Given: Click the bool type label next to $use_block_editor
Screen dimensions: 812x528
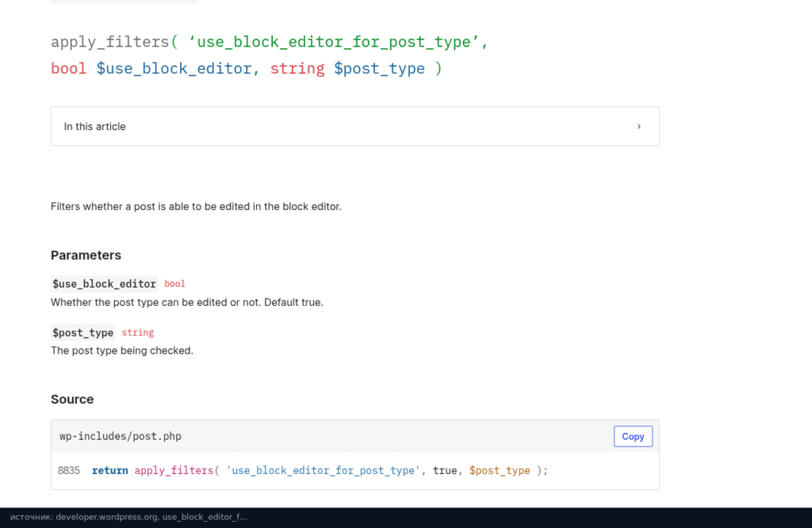Looking at the screenshot, I should coord(174,284).
